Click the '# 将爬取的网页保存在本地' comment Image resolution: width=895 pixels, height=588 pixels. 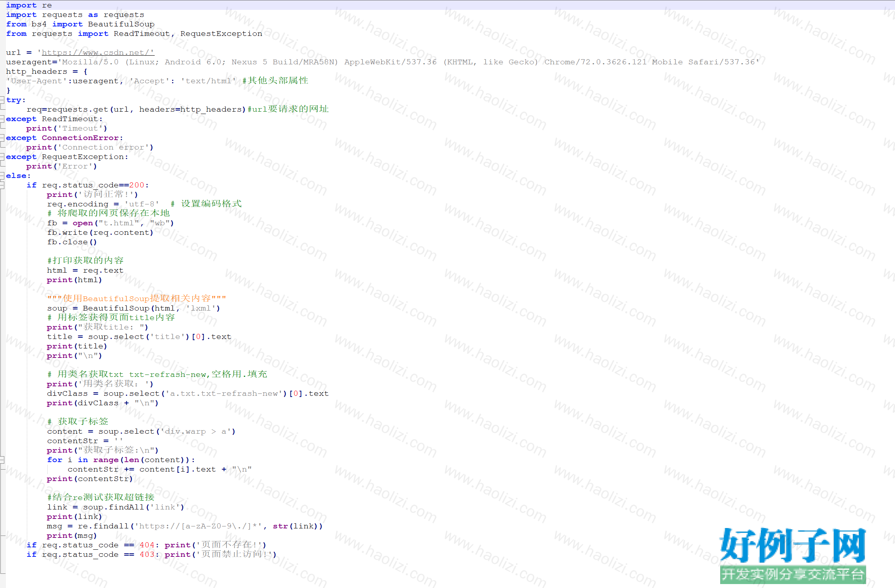pos(109,213)
